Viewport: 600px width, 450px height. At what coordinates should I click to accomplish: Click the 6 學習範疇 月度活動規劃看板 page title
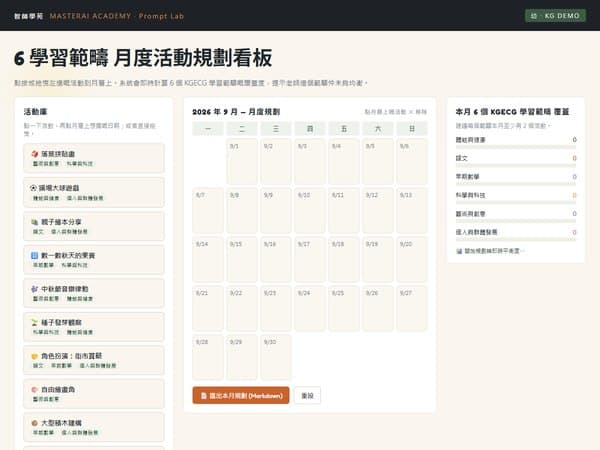(x=143, y=58)
